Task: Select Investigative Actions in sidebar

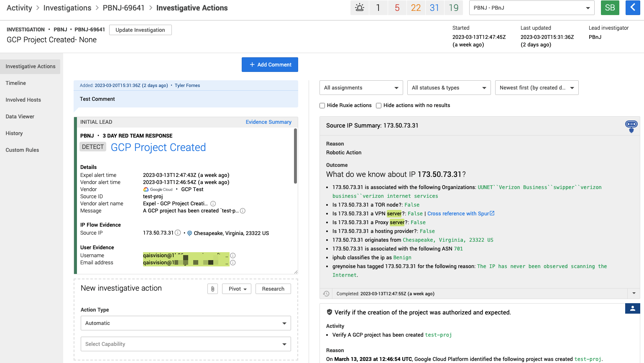Action: (x=30, y=66)
